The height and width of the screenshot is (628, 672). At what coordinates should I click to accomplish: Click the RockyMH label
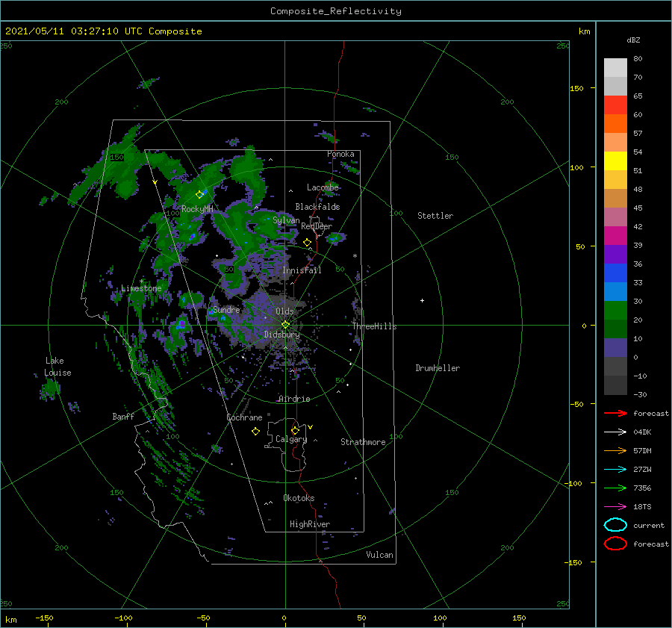197,209
